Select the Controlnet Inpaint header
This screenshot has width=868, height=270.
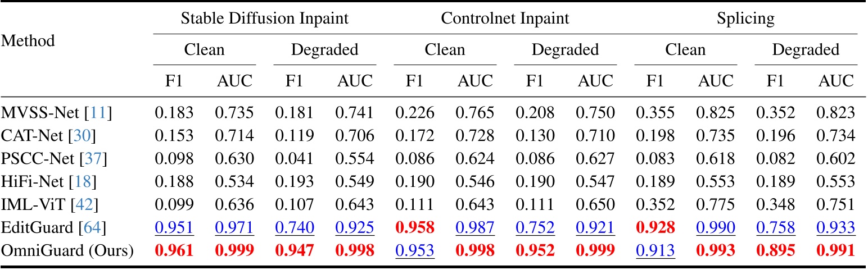(x=505, y=19)
